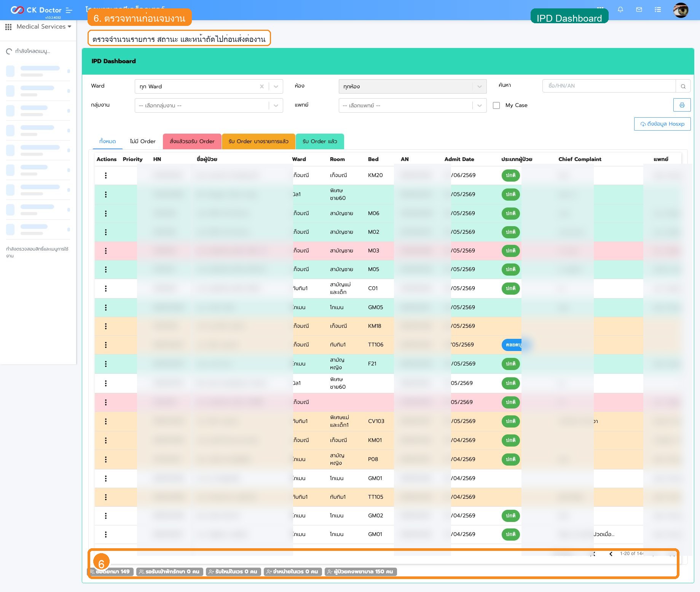Click the search magnifier icon
This screenshot has width=700, height=592.
(x=683, y=86)
